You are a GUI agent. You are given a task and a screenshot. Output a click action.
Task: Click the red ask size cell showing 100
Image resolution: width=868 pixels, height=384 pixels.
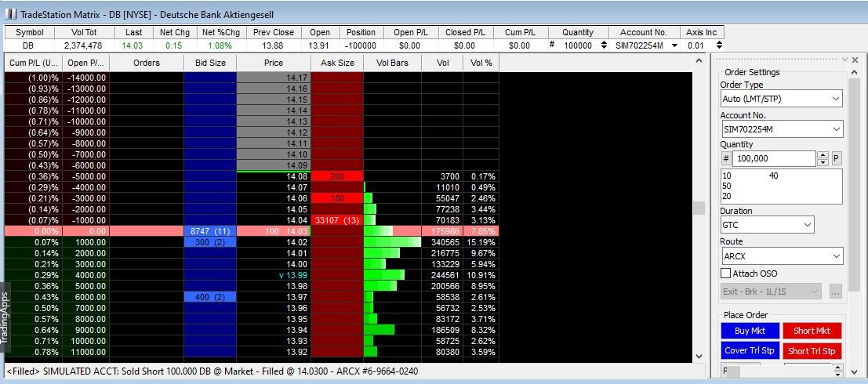[x=337, y=198]
